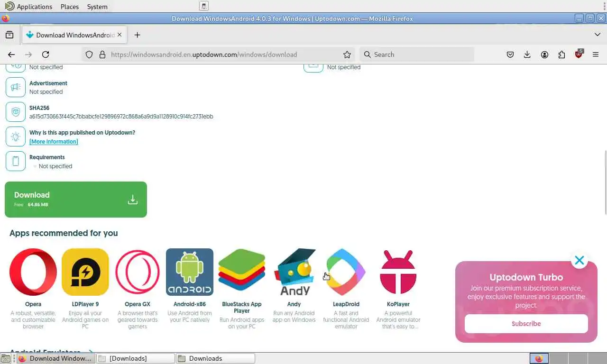This screenshot has width=607, height=364.
Task: Open the extensions puzzle icon
Action: click(561, 55)
